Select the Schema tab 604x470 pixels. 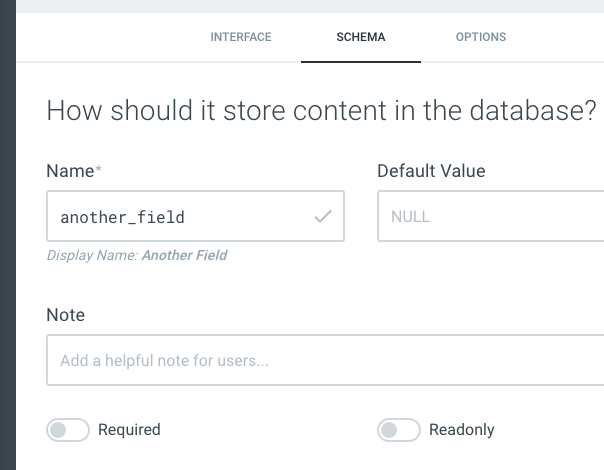click(x=361, y=37)
